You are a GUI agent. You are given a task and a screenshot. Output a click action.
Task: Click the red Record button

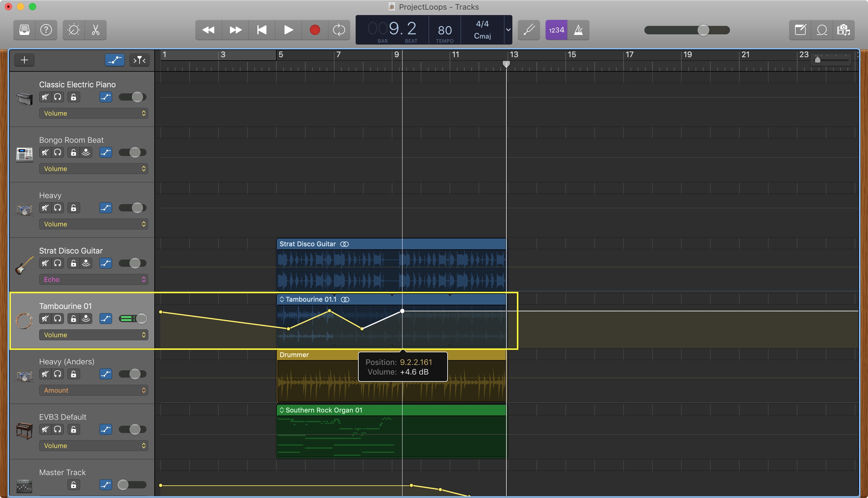tap(315, 30)
